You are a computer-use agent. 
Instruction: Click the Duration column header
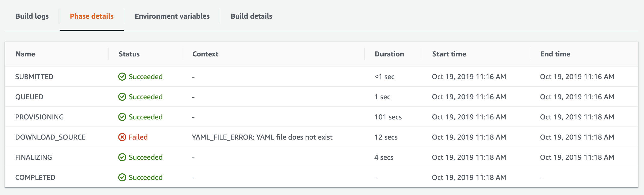click(389, 54)
